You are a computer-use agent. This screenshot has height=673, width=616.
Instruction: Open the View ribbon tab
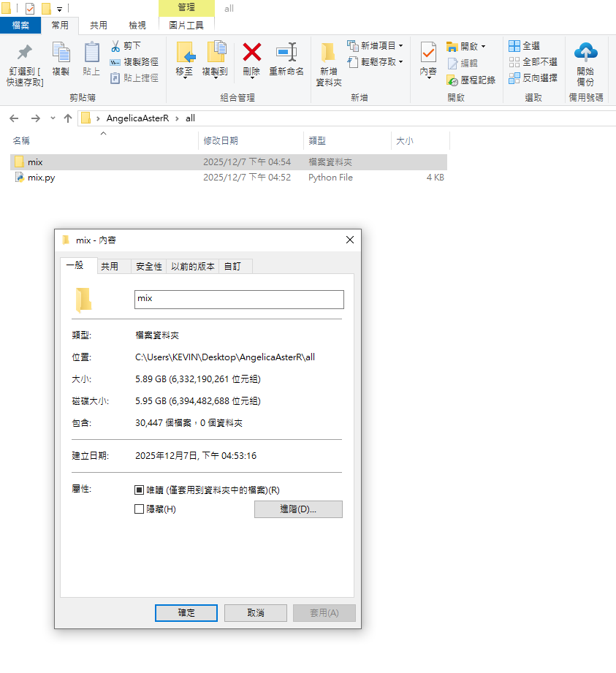pos(137,25)
